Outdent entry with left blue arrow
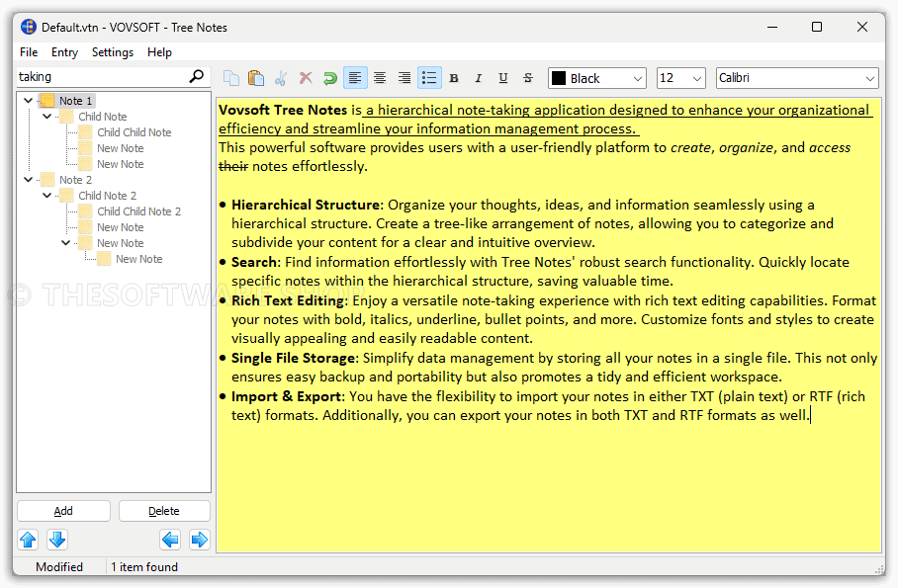Viewport: 898px width, 588px height. click(170, 540)
